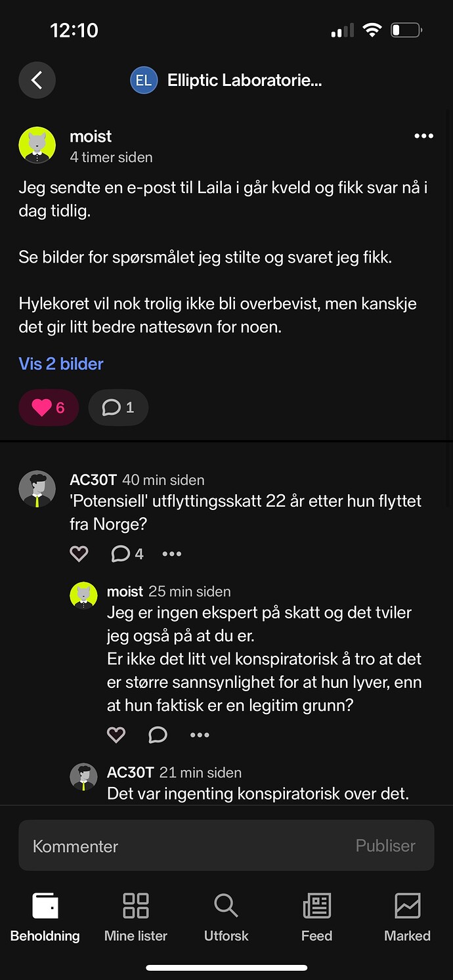Open the Mine lister tab

point(136,918)
